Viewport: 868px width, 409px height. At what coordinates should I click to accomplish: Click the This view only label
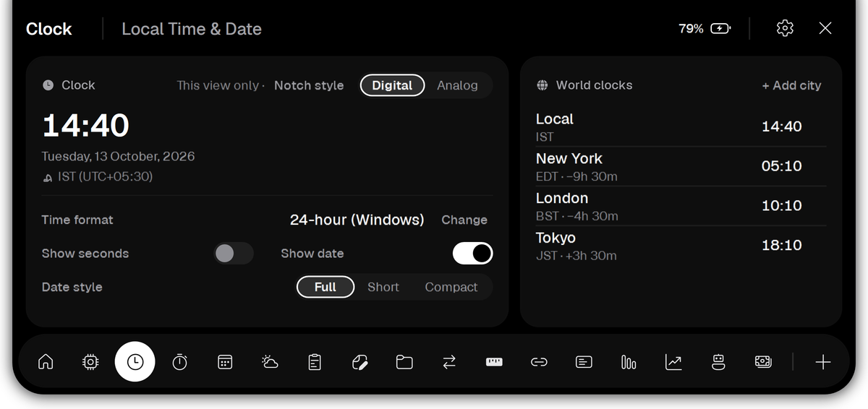pos(218,85)
